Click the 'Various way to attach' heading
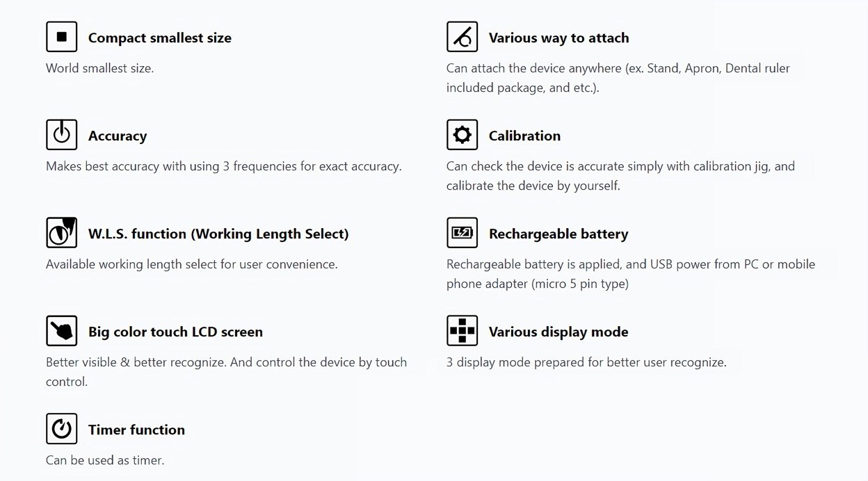The height and width of the screenshot is (481, 868). pyautogui.click(x=558, y=38)
